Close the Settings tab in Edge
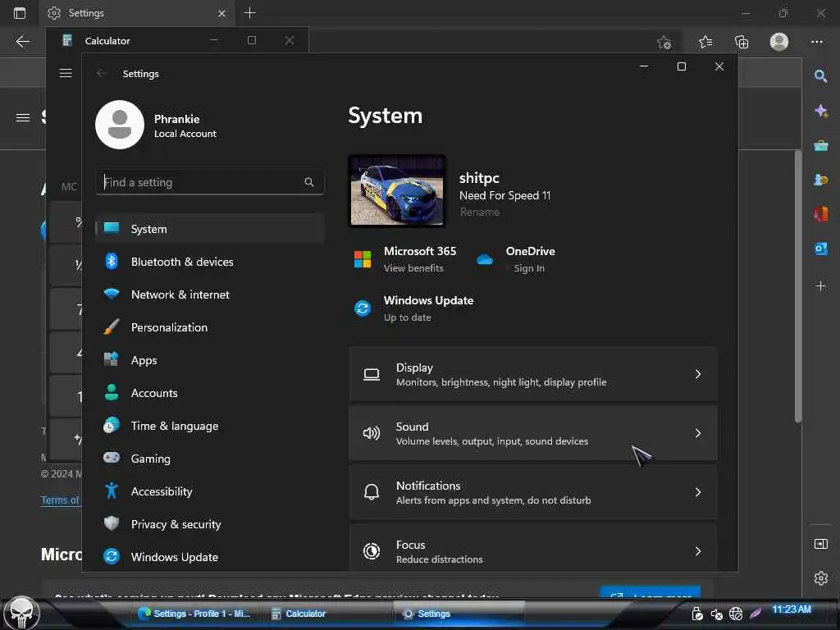 (221, 13)
